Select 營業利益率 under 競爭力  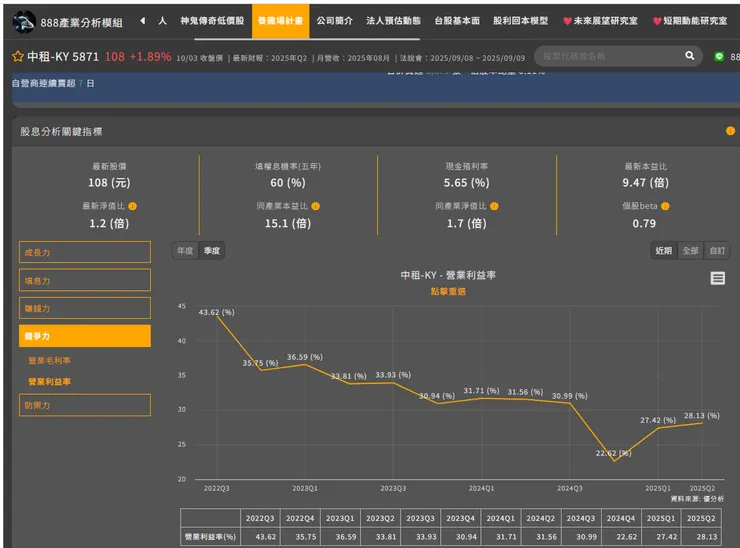point(50,381)
